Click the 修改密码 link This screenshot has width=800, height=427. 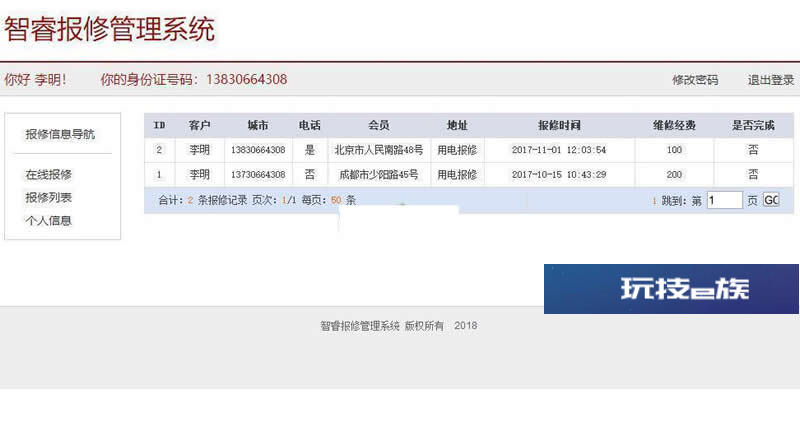tap(695, 80)
